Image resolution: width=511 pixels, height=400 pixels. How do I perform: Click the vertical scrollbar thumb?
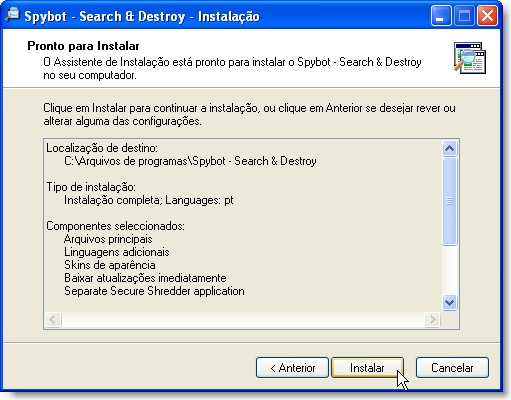tap(449, 201)
